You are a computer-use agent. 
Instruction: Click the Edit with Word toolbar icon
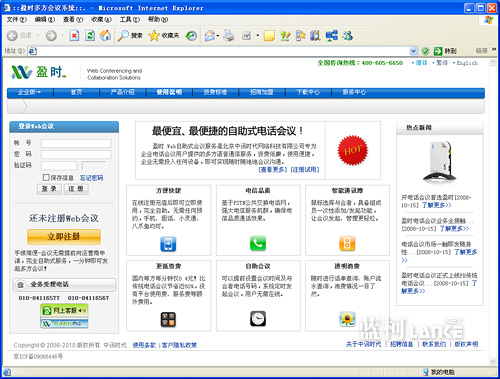pos(246,35)
